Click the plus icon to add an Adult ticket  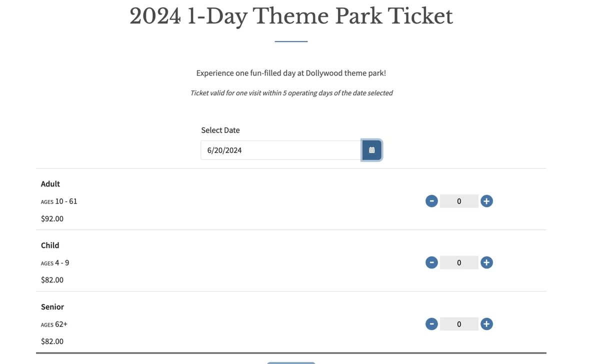coord(486,200)
